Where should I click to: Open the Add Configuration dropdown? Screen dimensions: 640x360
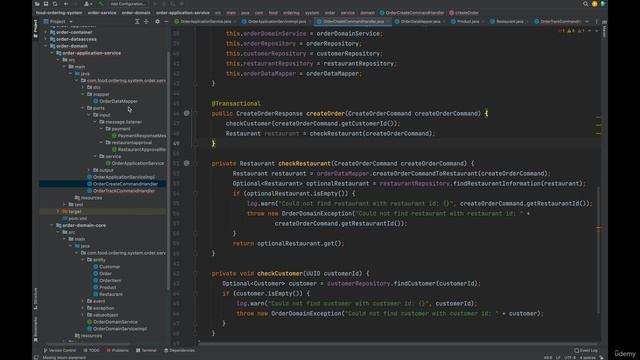(127, 4)
